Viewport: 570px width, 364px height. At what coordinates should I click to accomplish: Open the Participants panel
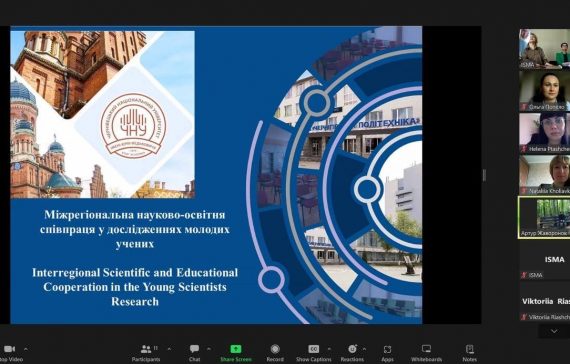pos(146,349)
